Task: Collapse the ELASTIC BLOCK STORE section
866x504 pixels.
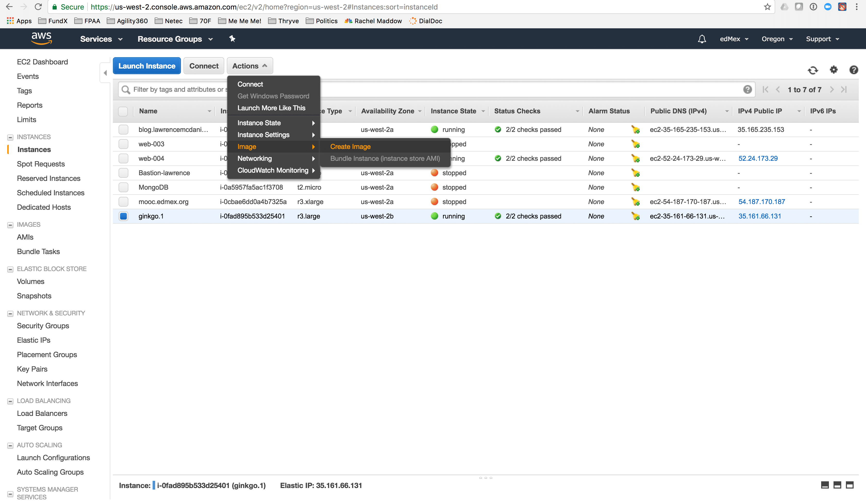Action: point(10,269)
